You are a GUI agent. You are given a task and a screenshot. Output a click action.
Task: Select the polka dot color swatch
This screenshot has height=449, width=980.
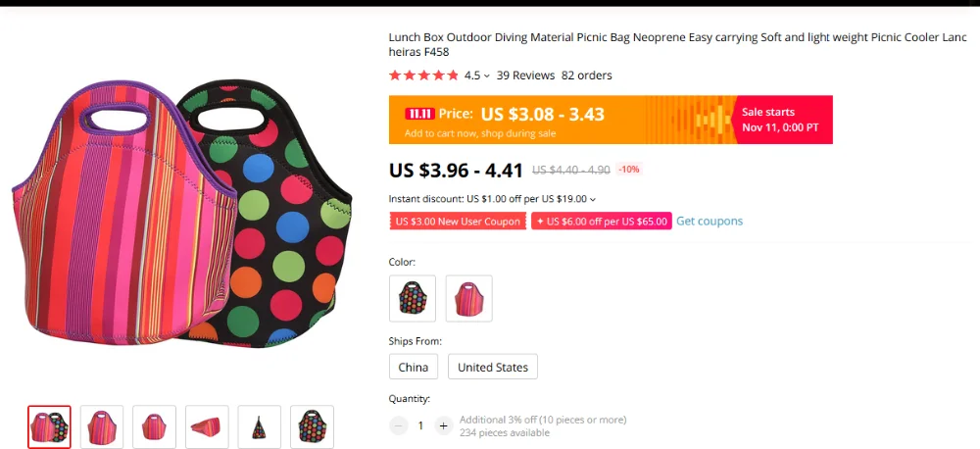[x=413, y=298]
